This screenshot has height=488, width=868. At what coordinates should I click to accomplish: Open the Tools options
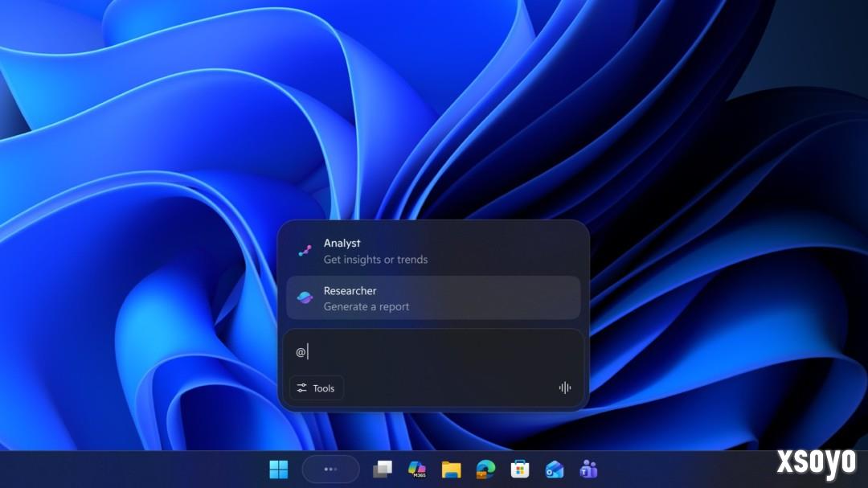pyautogui.click(x=316, y=388)
